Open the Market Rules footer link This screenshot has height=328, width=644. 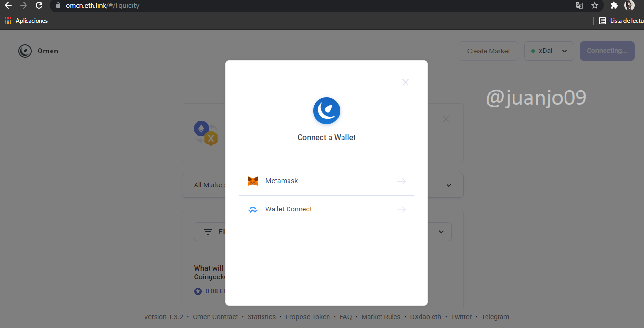click(x=381, y=317)
